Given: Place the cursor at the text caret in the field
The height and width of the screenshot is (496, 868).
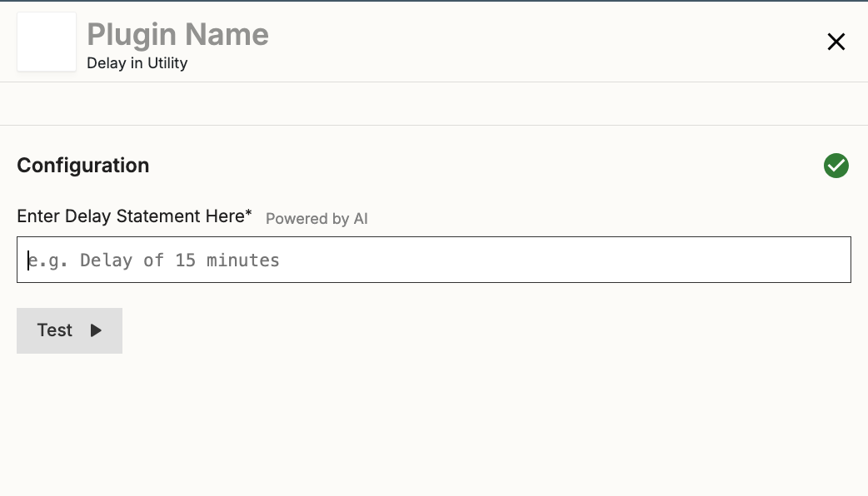Looking at the screenshot, I should coord(28,260).
